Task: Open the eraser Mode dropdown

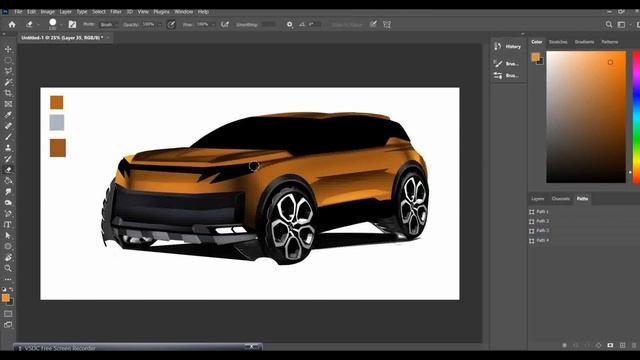Action: (x=109, y=24)
